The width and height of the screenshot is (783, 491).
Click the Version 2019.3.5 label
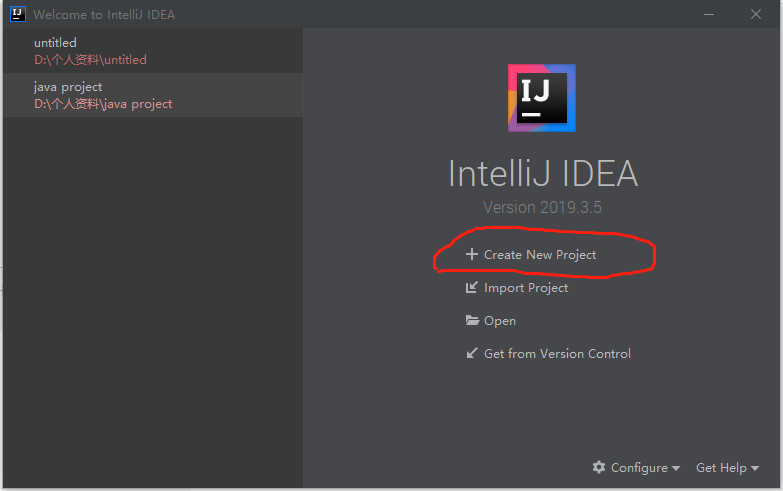point(542,207)
